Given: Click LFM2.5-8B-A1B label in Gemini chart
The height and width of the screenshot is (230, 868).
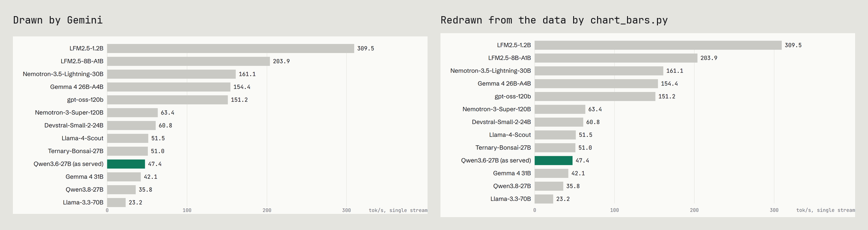Looking at the screenshot, I should pyautogui.click(x=82, y=61).
